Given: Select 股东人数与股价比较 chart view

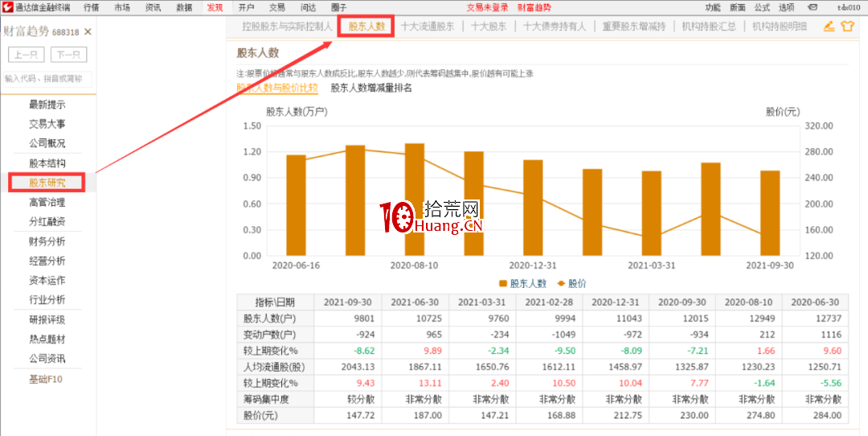Looking at the screenshot, I should click(x=276, y=88).
